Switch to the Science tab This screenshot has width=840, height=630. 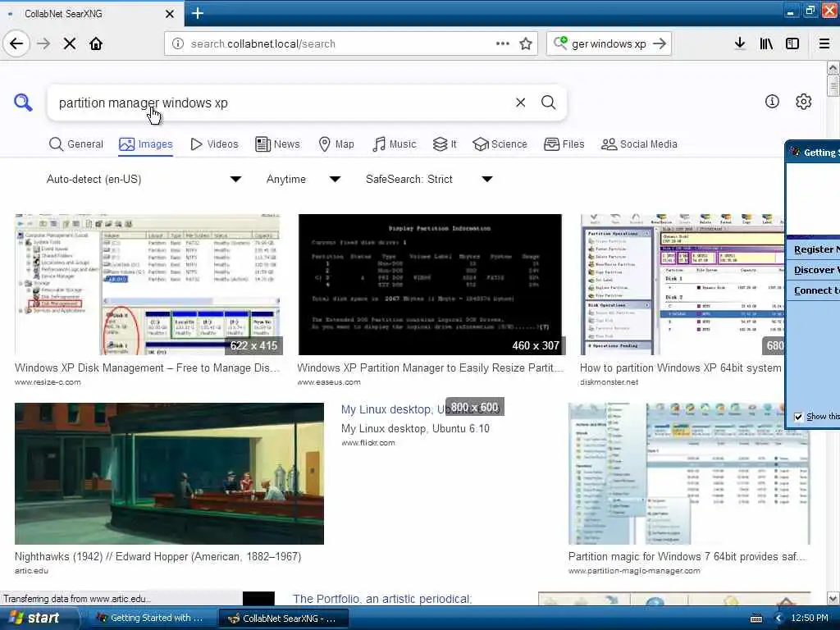[x=500, y=144]
